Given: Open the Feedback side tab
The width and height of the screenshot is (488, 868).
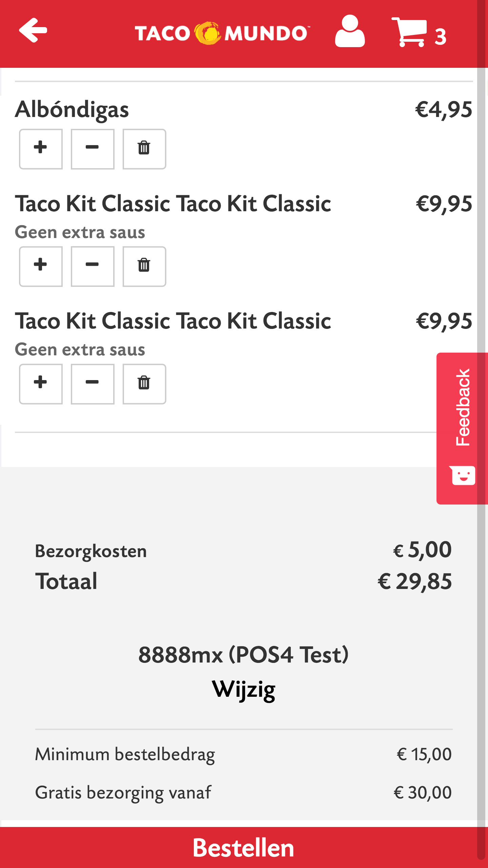Looking at the screenshot, I should pyautogui.click(x=463, y=407).
